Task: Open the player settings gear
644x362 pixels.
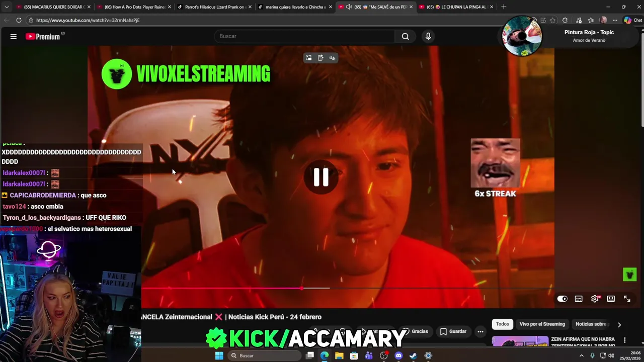Action: click(x=595, y=299)
